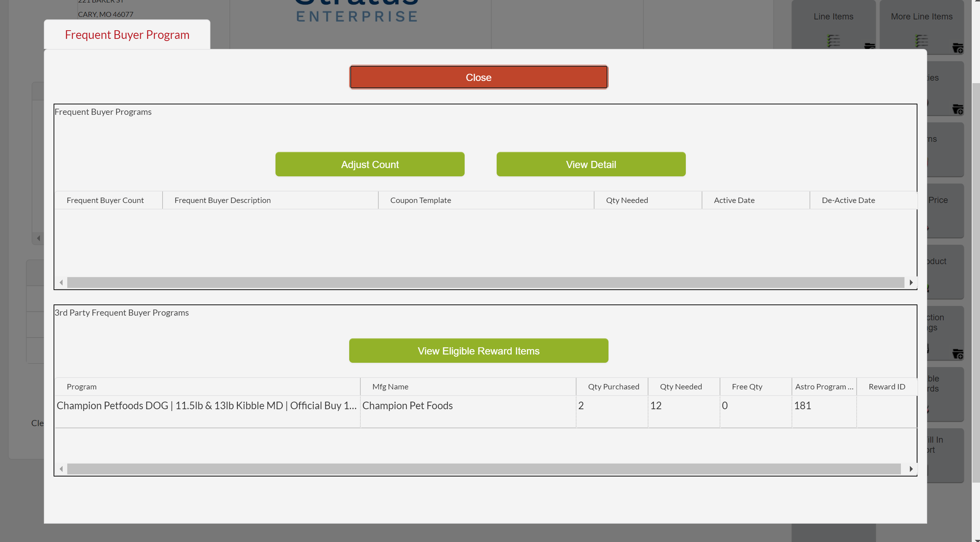Viewport: 980px width, 542px height.
Task: Click View Eligible Reward Items
Action: 478,351
